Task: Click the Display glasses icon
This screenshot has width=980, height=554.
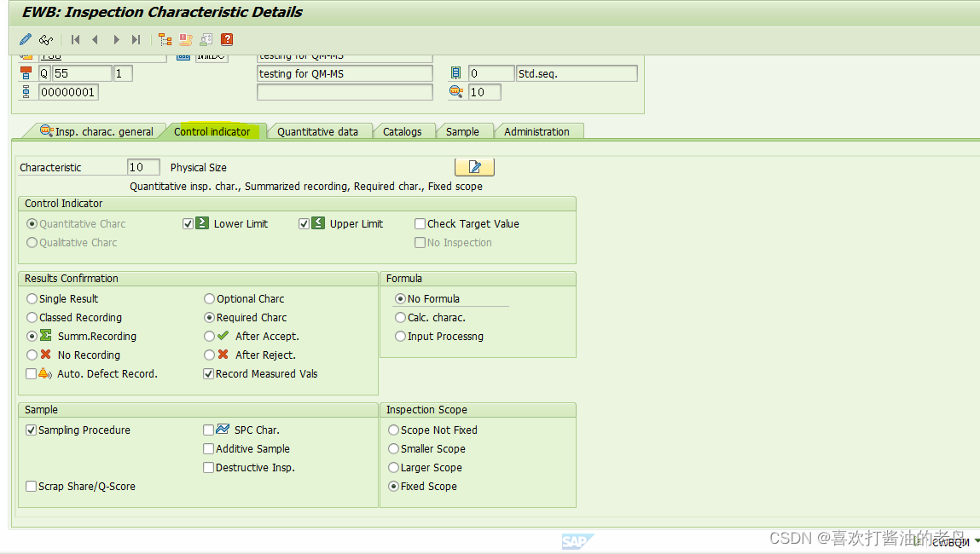Action: [x=46, y=39]
